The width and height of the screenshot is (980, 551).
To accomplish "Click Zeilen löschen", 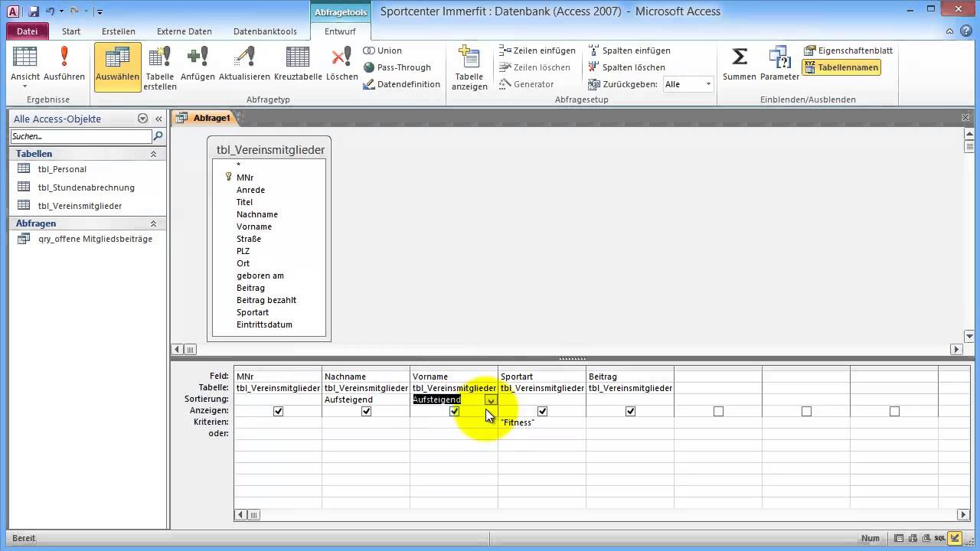I will coord(535,67).
